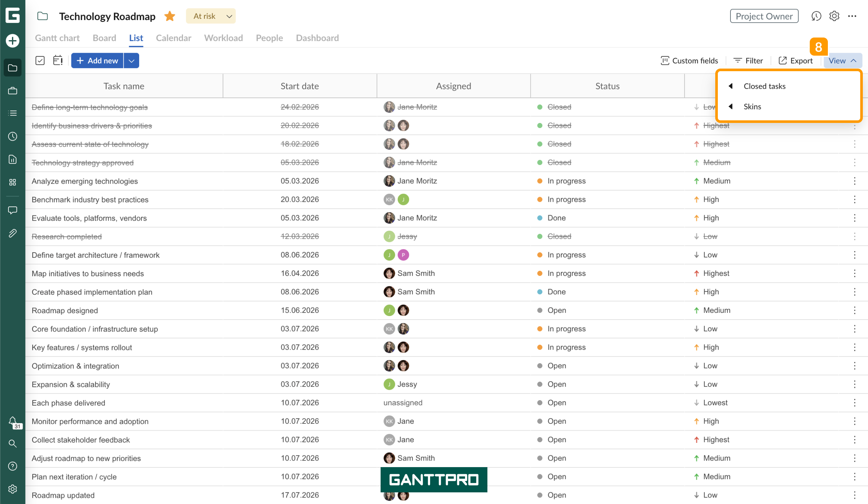Viewport: 868px width, 504px height.
Task: Open row menu for Benchmark industry best practices
Action: pos(854,199)
